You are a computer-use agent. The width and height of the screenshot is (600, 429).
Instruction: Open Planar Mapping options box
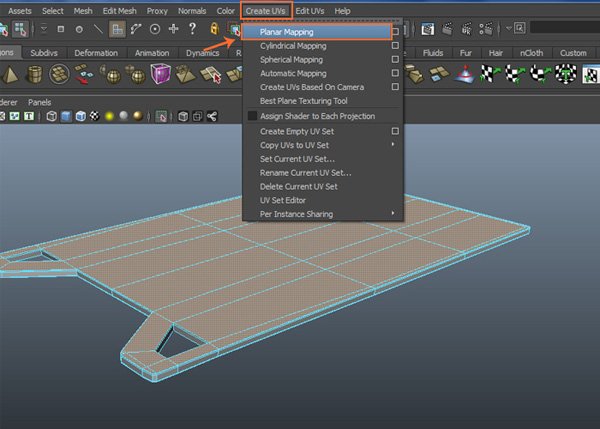coord(395,32)
